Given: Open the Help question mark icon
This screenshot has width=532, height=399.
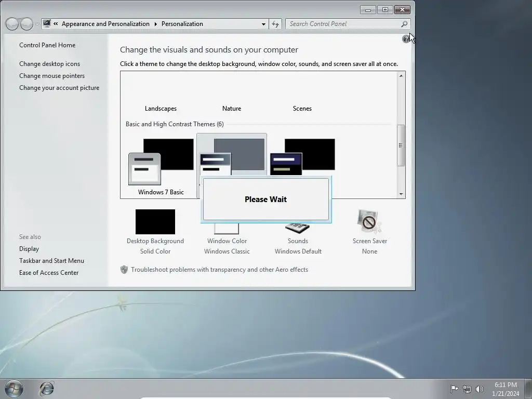Looking at the screenshot, I should click(x=405, y=39).
